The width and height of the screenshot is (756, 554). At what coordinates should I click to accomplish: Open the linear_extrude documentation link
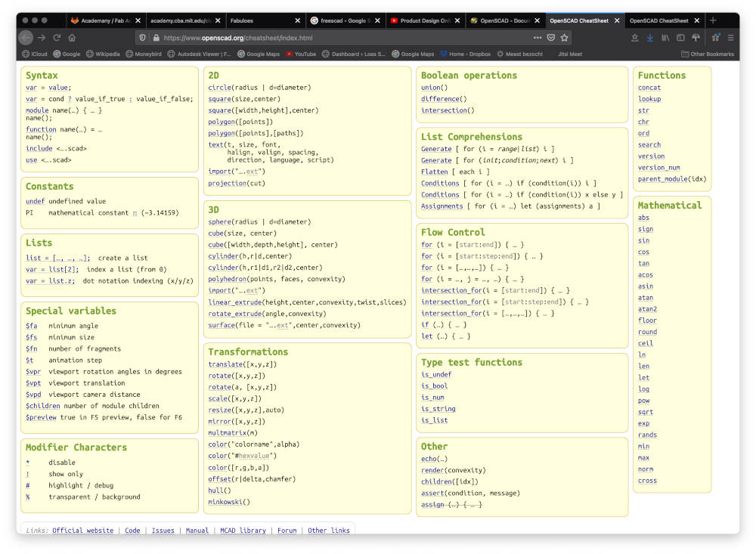[235, 302]
